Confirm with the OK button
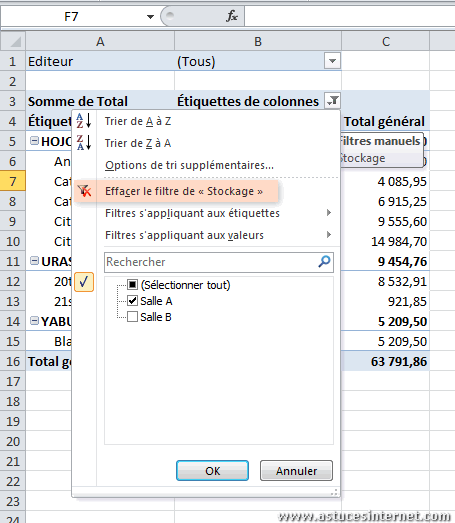455x523 pixels. point(212,471)
